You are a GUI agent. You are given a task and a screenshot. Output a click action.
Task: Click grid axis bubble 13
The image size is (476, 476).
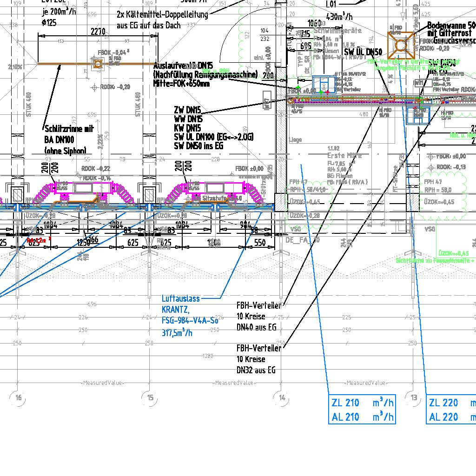click(413, 398)
